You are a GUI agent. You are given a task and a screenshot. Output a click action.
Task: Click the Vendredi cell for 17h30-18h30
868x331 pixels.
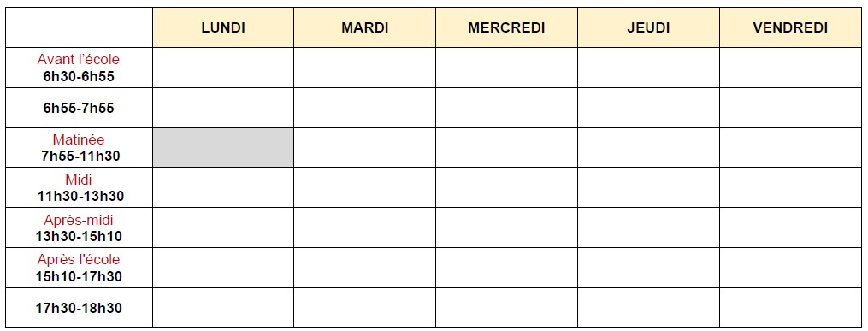pos(790,308)
